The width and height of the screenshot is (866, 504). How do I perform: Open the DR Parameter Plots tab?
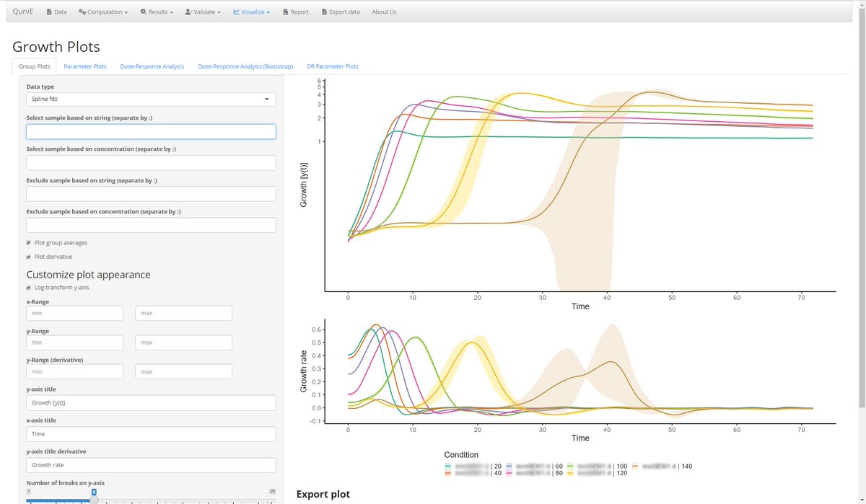pyautogui.click(x=332, y=66)
